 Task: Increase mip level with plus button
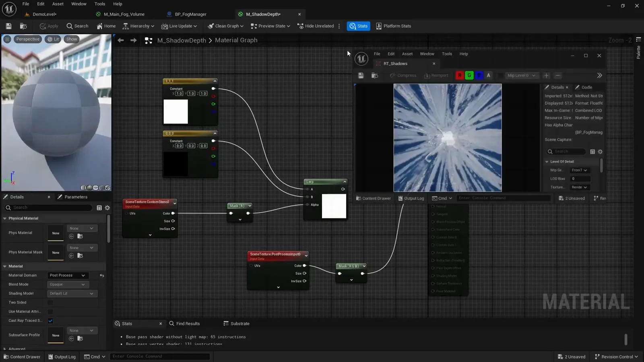point(546,76)
